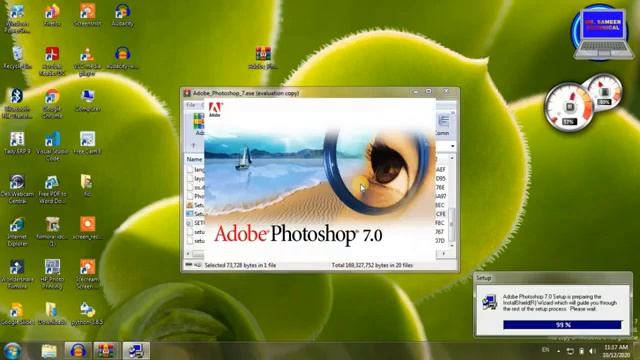Open Dell Webcam Central shortcut
The width and height of the screenshot is (640, 360).
17,189
